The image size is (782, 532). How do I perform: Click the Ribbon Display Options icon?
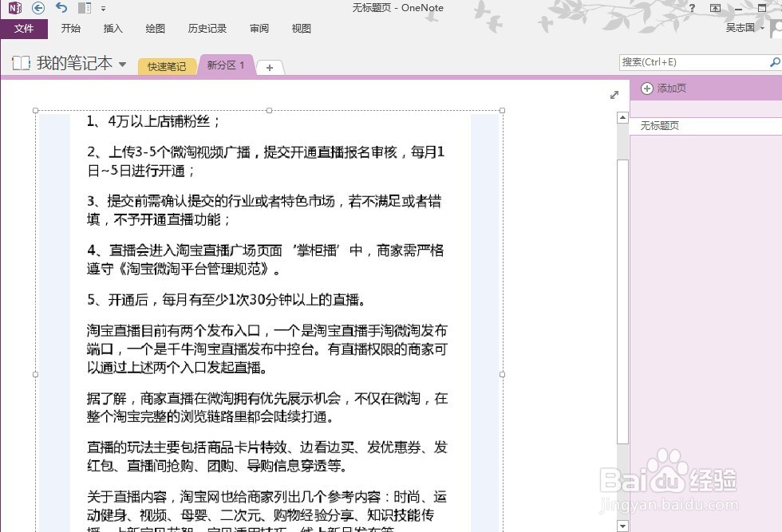coord(715,7)
